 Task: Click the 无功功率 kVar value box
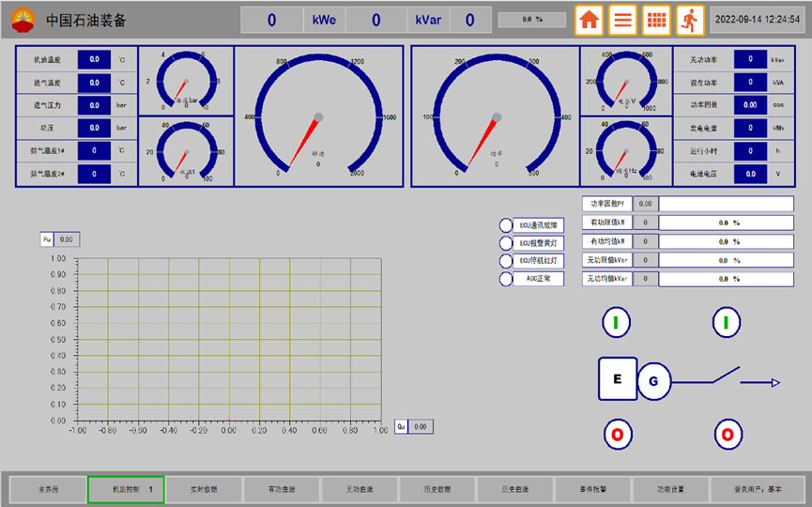pyautogui.click(x=750, y=59)
